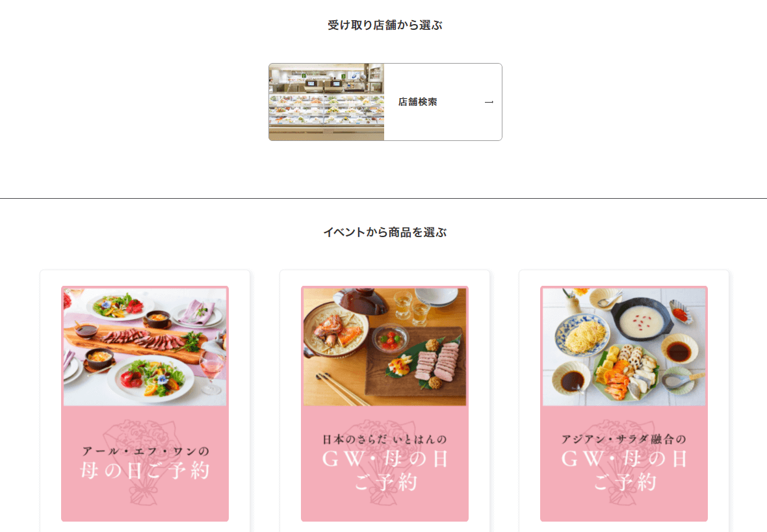This screenshot has height=532, width=767.
Task: Click the Asian hot pot dish photo
Action: (x=624, y=347)
